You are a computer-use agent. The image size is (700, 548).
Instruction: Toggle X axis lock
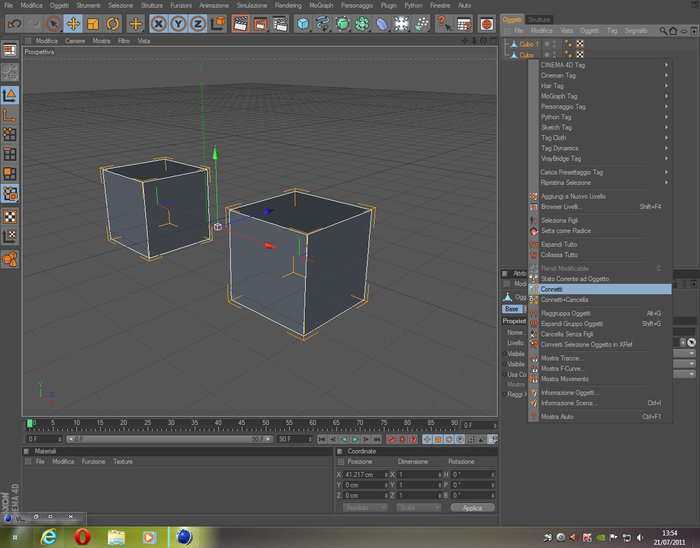[x=158, y=23]
